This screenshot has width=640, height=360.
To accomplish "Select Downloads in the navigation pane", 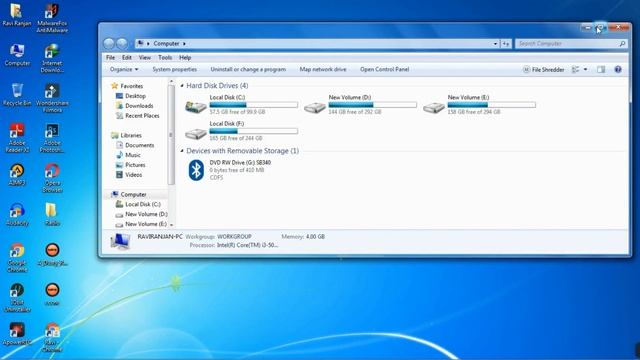I will click(135, 106).
